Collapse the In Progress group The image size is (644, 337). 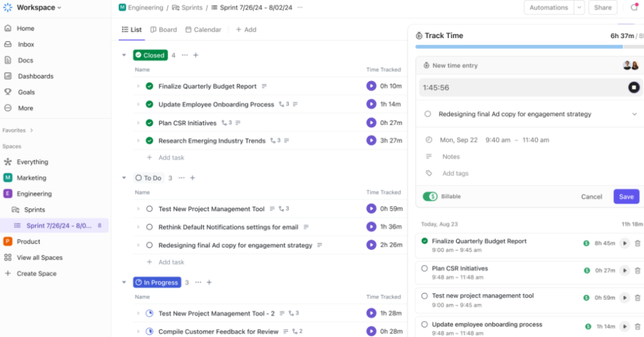[124, 282]
